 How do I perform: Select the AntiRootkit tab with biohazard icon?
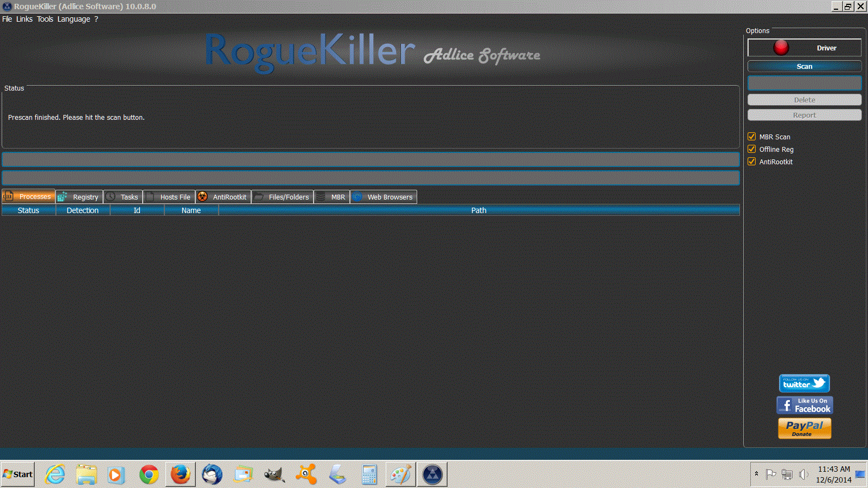[224, 197]
